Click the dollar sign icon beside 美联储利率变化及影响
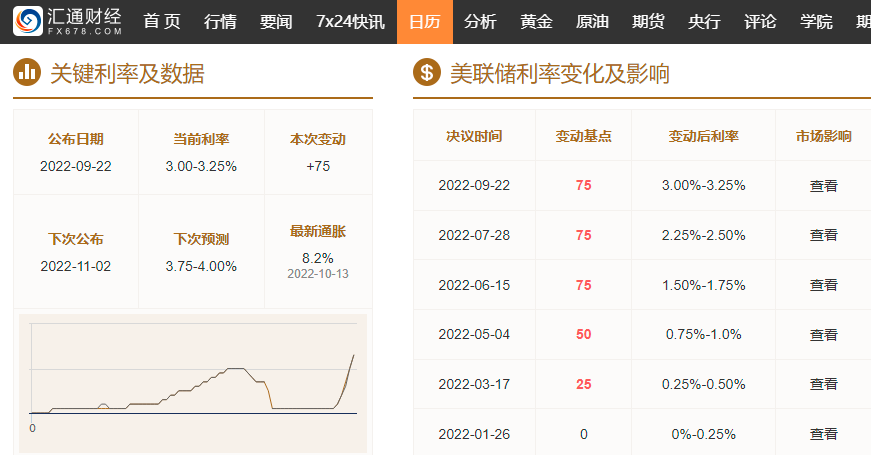 [x=427, y=72]
